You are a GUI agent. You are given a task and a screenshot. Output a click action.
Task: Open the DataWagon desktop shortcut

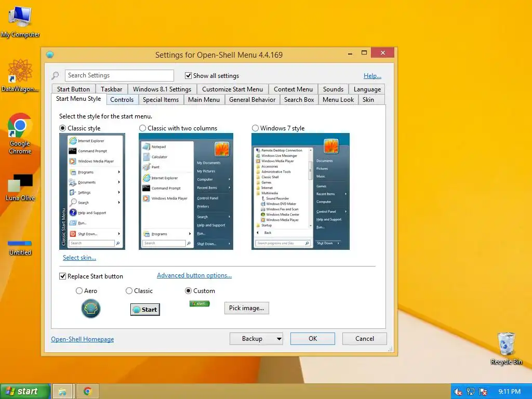[x=20, y=75]
